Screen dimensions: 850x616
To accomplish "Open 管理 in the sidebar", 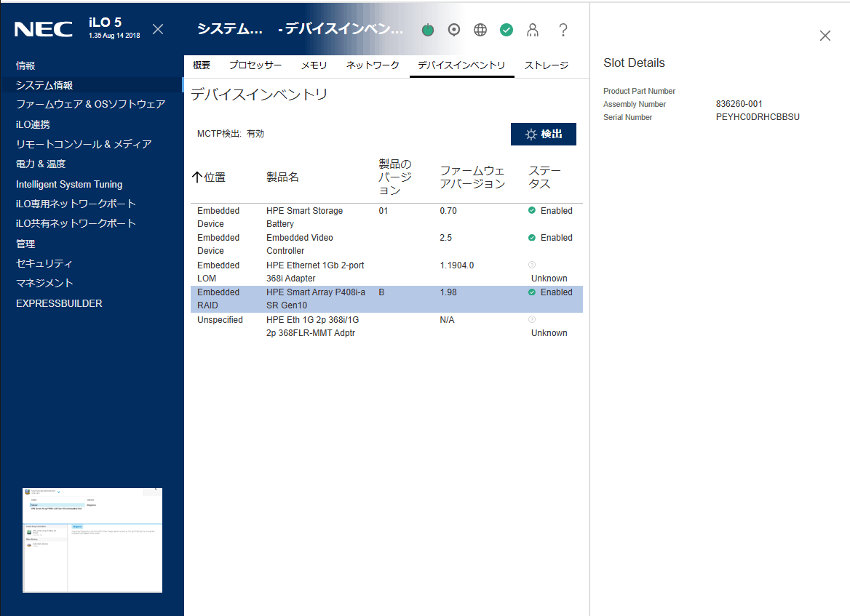I will (25, 244).
